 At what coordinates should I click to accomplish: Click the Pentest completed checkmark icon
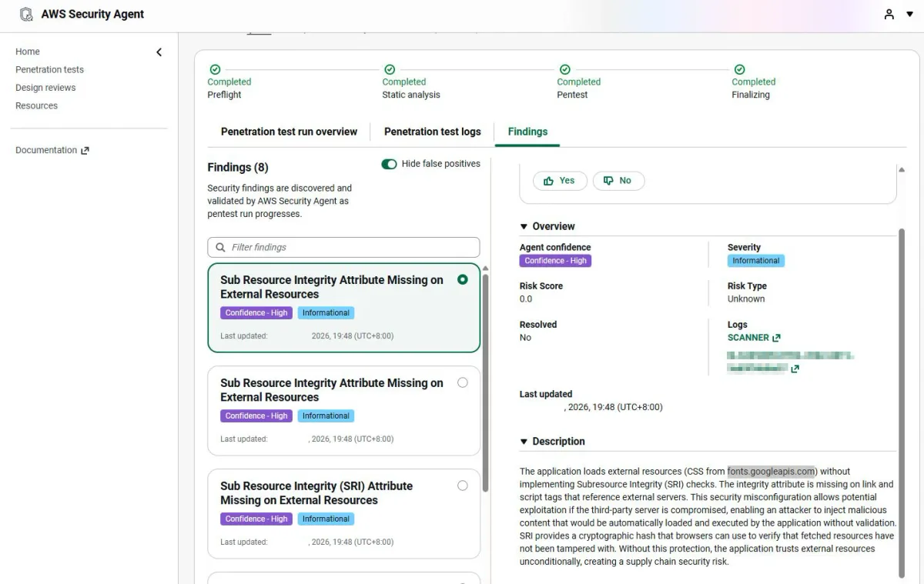point(564,69)
